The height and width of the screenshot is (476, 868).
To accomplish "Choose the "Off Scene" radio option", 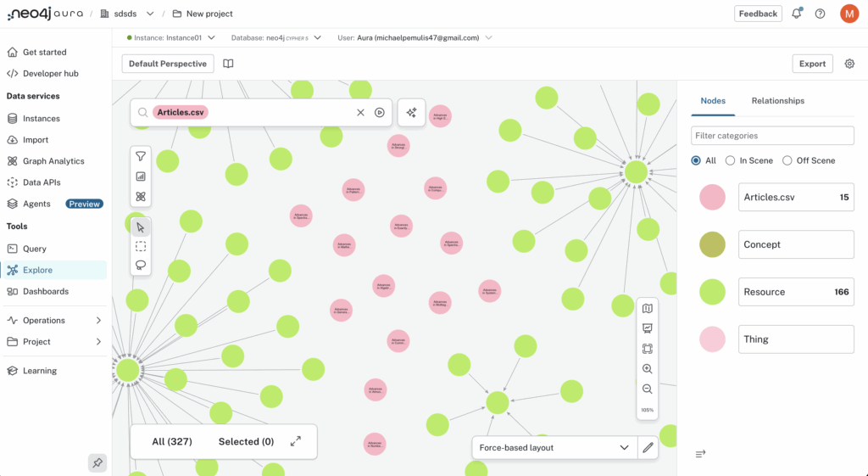I will pos(787,160).
